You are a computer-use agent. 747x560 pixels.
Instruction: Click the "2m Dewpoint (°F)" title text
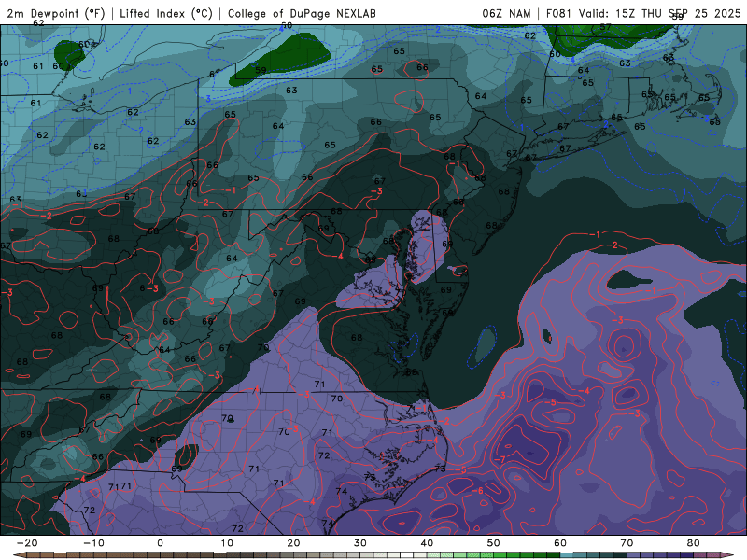click(x=56, y=13)
